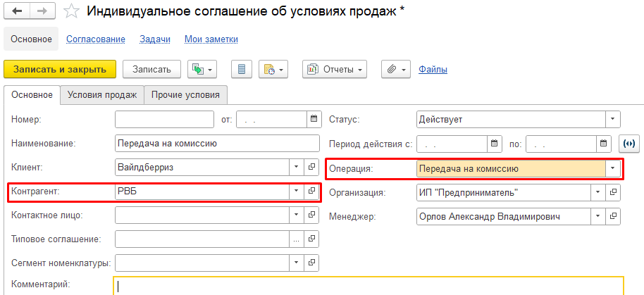The height and width of the screenshot is (295, 644).
Task: Click into the Комментарий text area
Action: click(x=369, y=286)
